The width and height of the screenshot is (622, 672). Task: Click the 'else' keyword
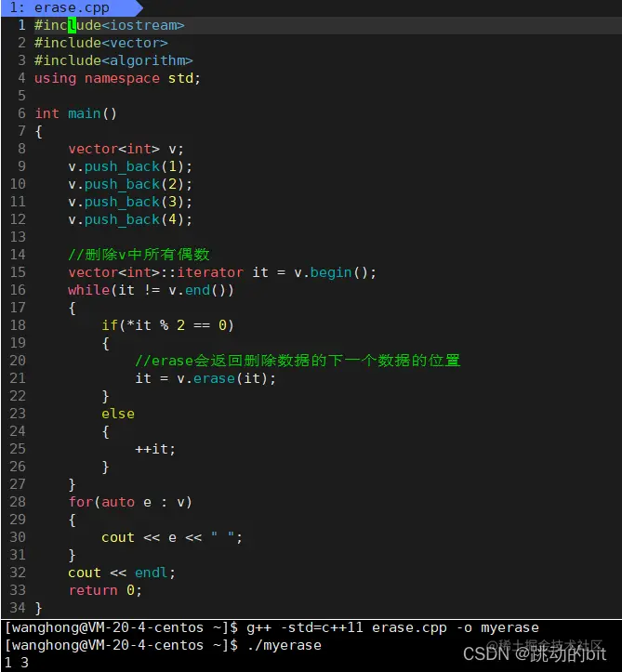118,414
